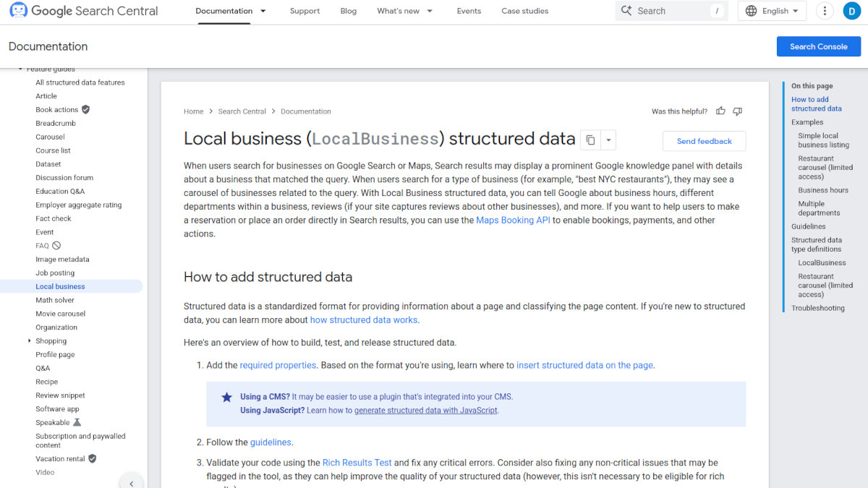Click the search magnifier icon
Viewport: 868px width, 488px height.
[626, 11]
